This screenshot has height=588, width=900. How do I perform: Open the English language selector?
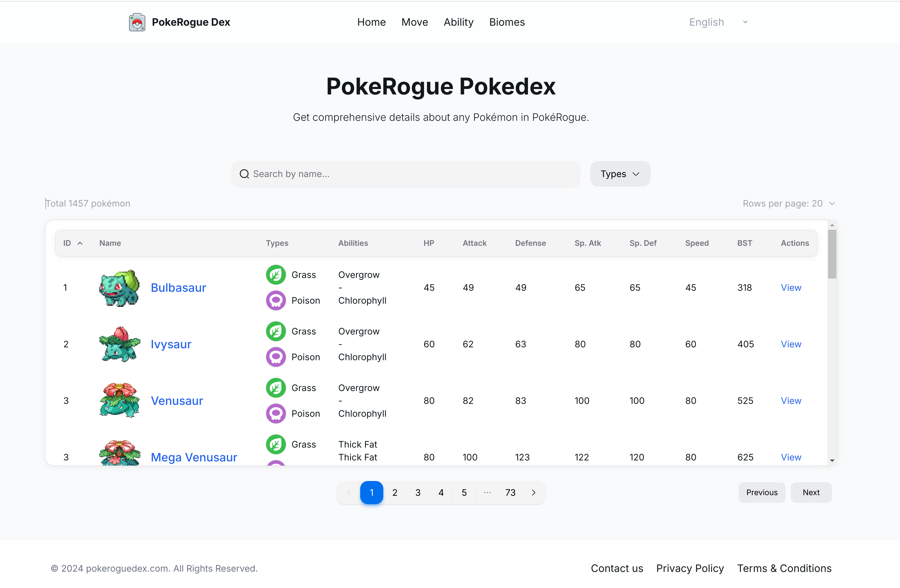tap(718, 22)
